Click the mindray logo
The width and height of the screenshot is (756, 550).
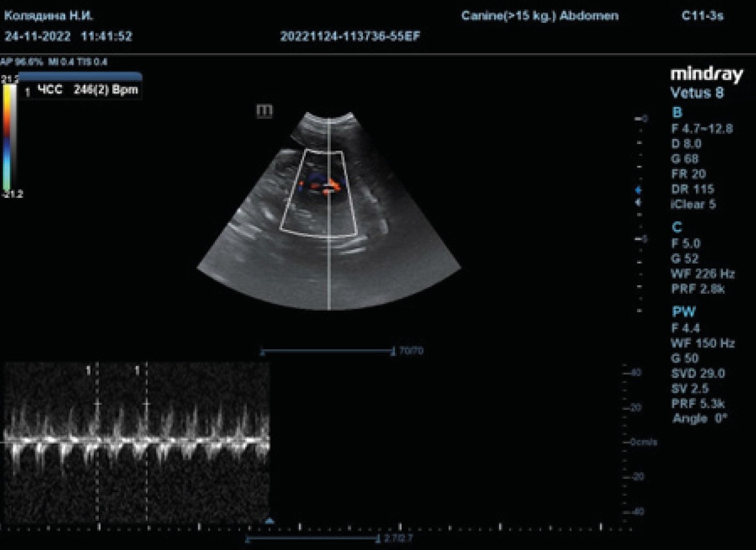(x=706, y=74)
